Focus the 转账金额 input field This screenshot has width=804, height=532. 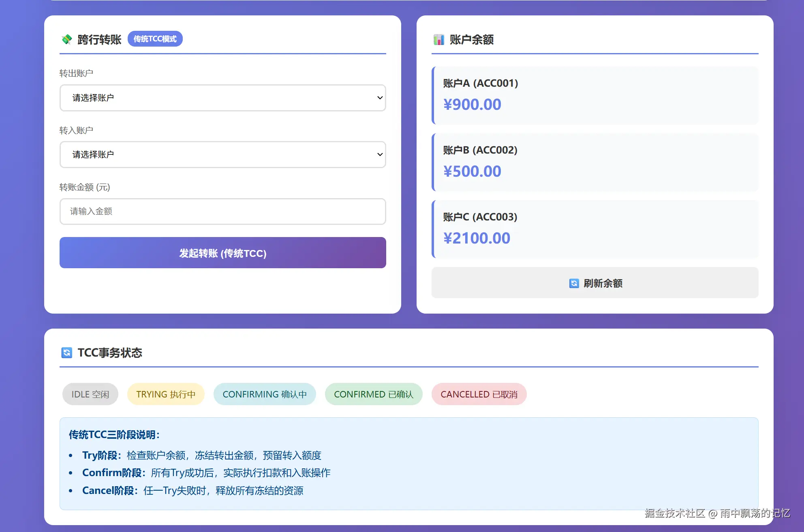(222, 211)
